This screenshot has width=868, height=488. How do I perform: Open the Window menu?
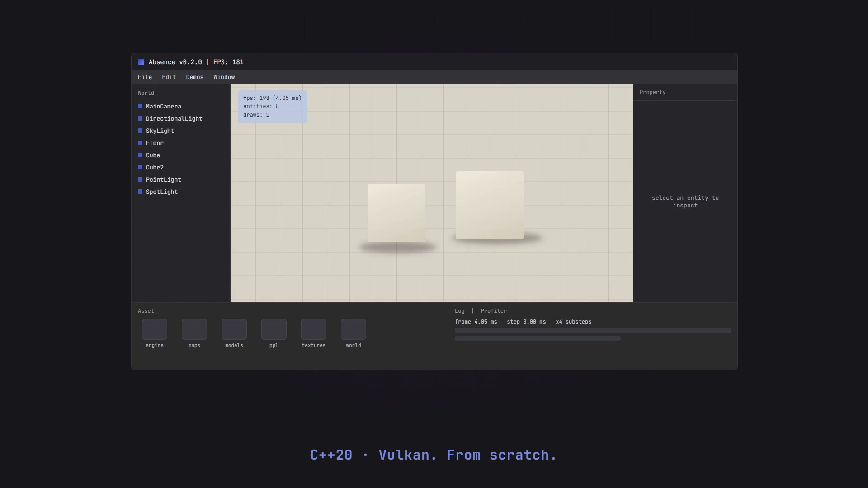coord(224,77)
